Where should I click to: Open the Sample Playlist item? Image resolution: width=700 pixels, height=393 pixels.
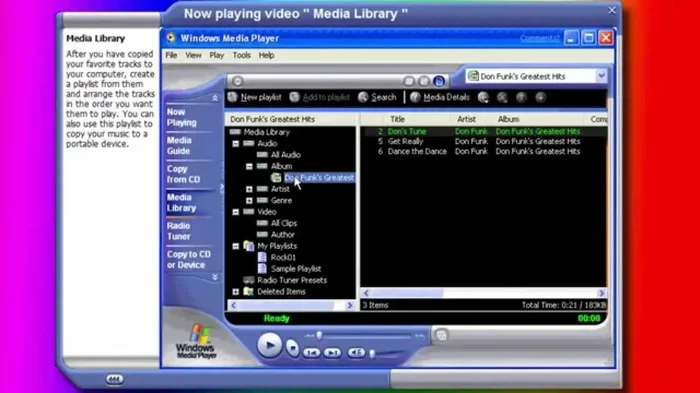click(x=296, y=269)
